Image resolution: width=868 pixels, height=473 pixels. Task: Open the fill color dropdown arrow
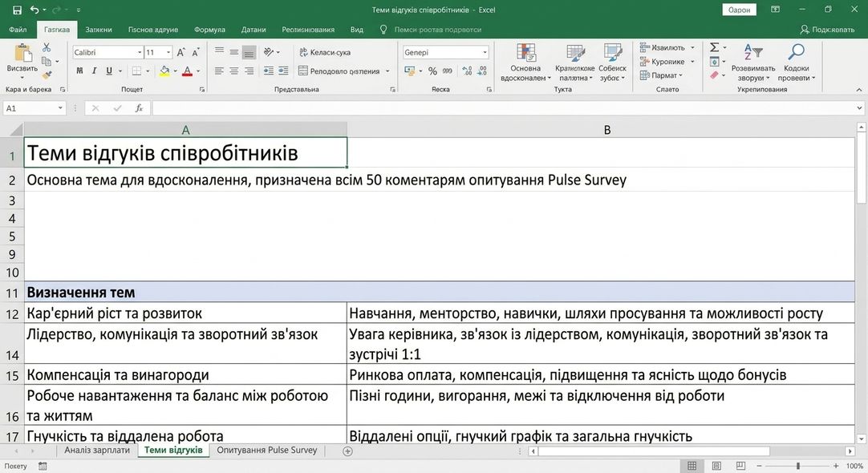tap(176, 71)
